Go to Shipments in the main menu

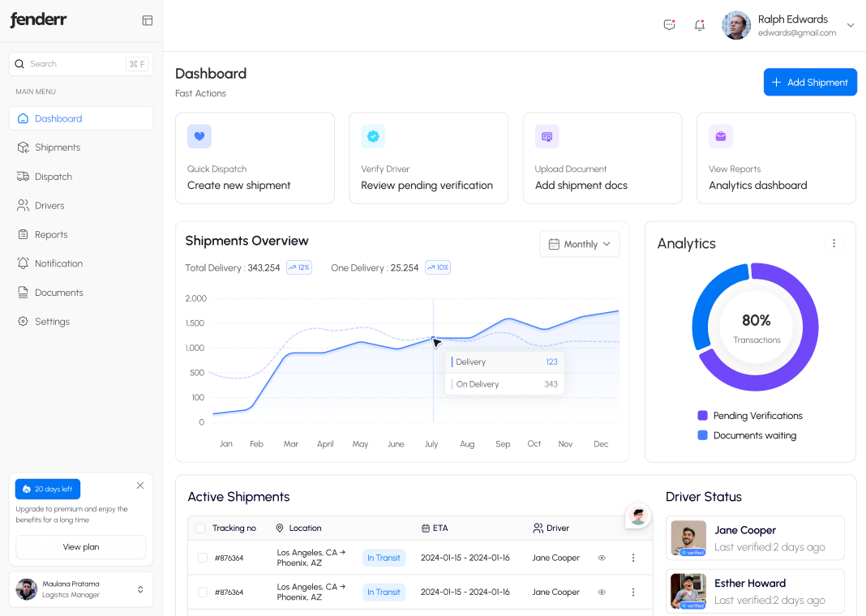tap(58, 148)
